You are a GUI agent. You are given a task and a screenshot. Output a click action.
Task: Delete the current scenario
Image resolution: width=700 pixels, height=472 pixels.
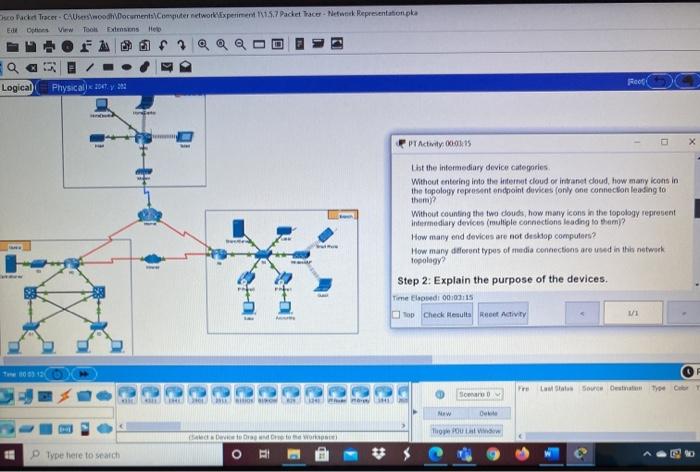488,414
